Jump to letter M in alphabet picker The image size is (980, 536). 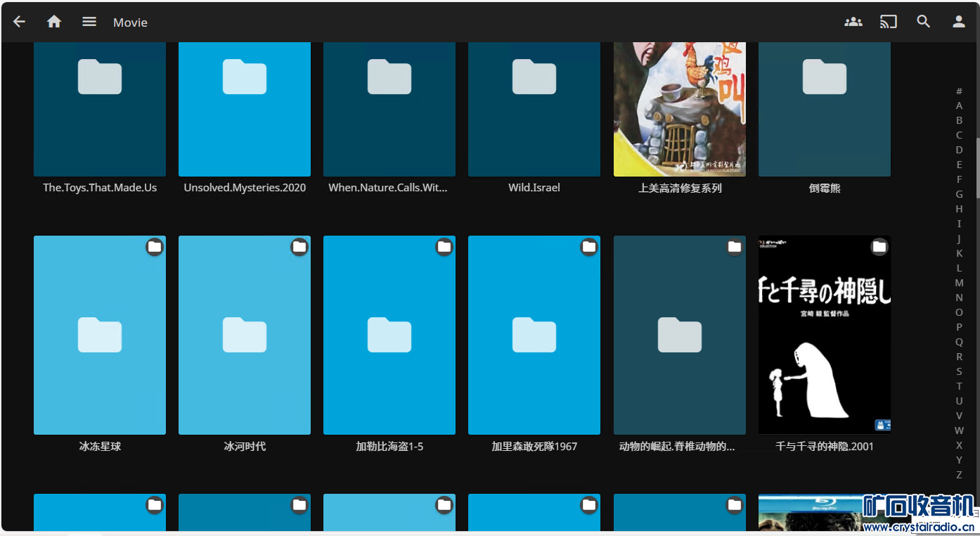[959, 283]
